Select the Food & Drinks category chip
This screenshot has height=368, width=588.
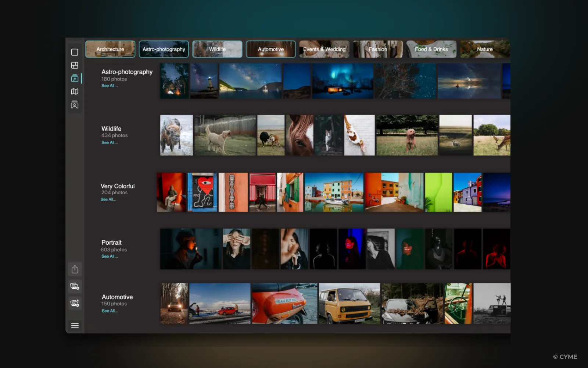point(431,49)
